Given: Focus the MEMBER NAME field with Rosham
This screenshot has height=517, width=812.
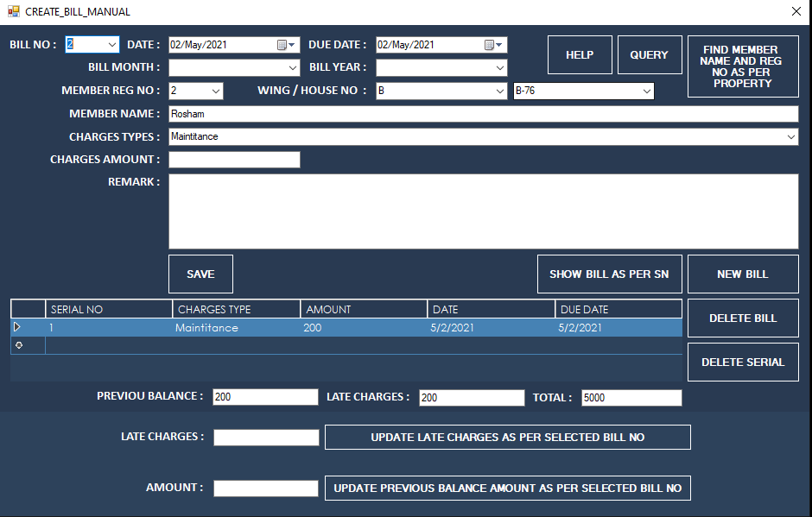Looking at the screenshot, I should [483, 114].
